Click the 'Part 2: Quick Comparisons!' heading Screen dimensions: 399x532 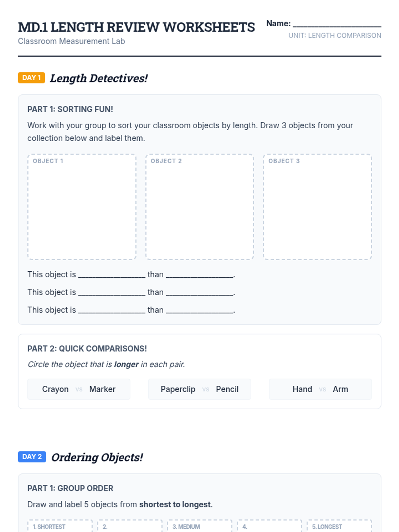coord(87,348)
